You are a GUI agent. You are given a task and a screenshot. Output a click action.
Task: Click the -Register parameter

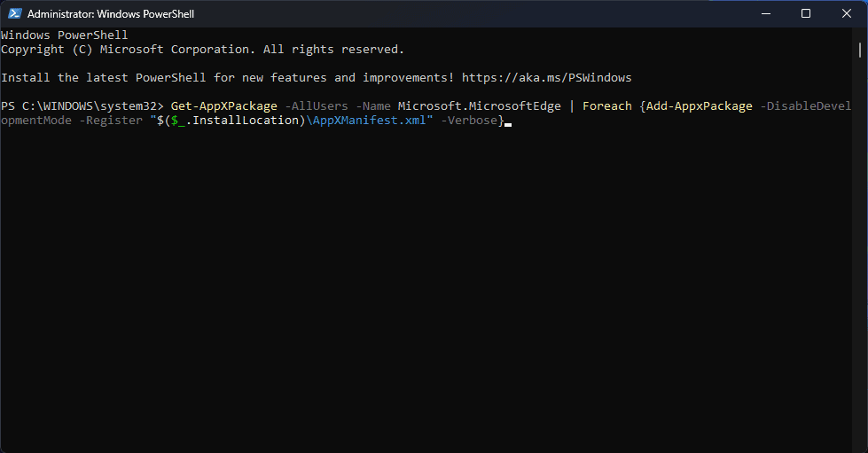pos(110,121)
